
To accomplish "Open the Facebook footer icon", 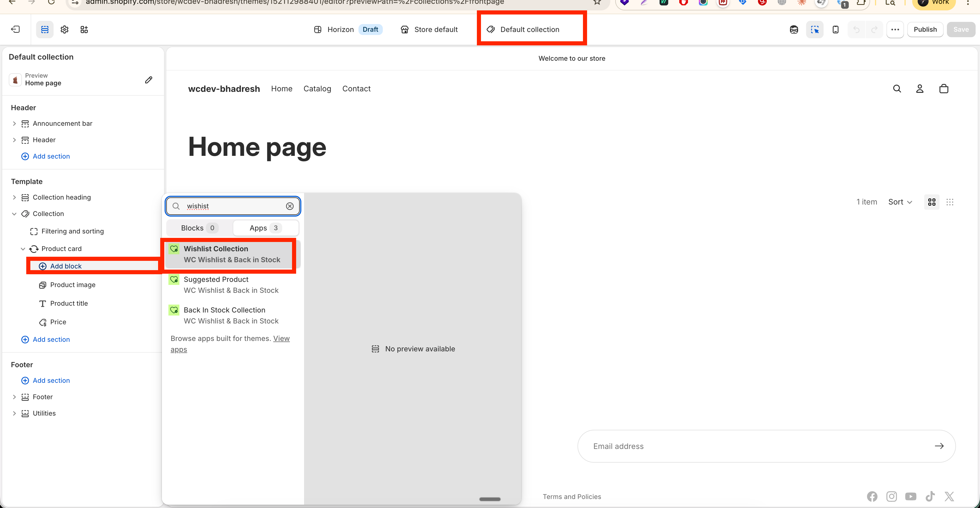I will pos(872,496).
